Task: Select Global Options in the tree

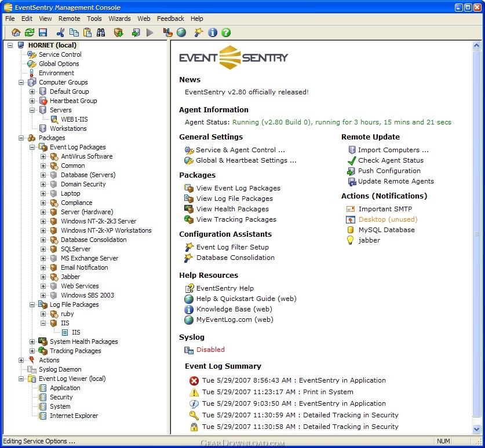Action: 59,64
